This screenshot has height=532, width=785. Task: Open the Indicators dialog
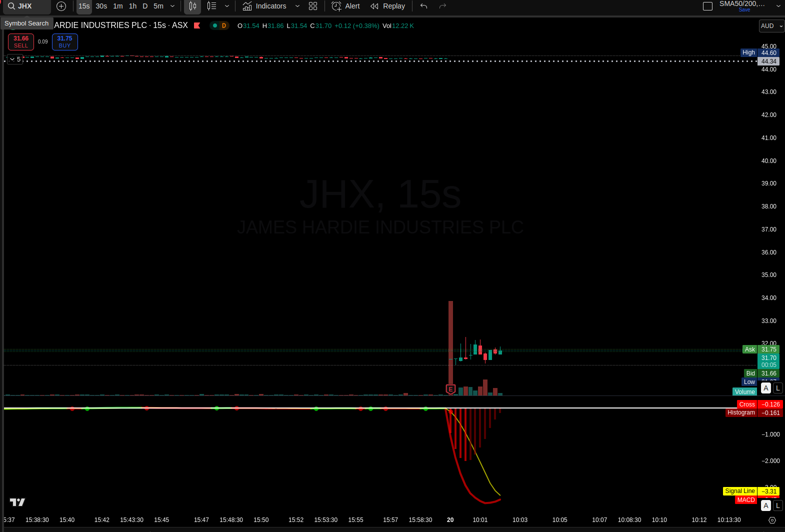coord(264,6)
